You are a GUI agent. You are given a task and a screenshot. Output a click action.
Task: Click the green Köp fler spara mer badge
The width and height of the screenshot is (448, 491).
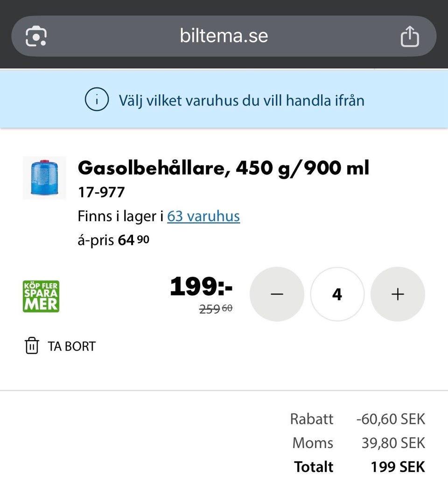point(41,296)
